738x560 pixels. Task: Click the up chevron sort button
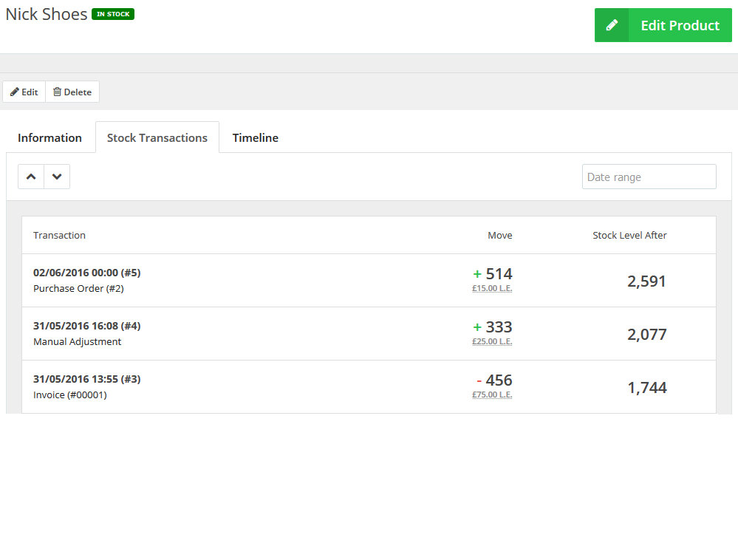[x=31, y=177]
